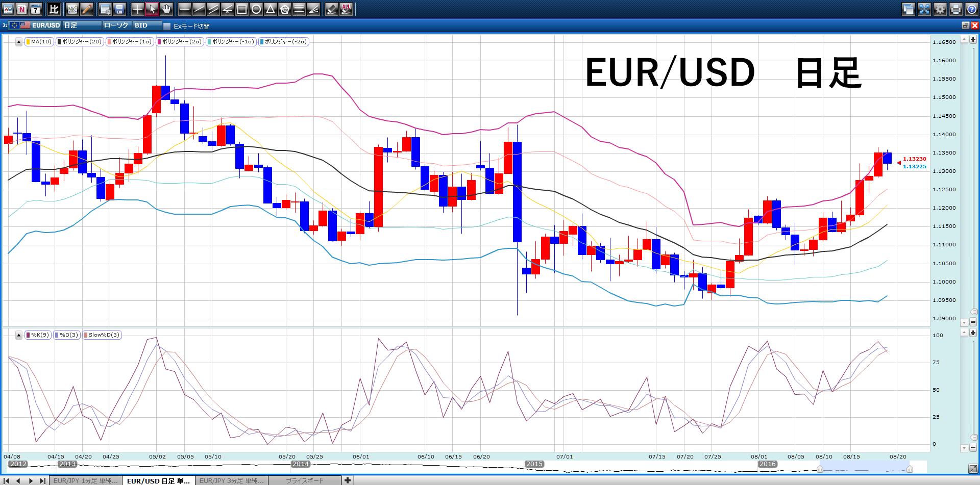Click the blue arrows fullscreen expand icon
This screenshot has height=485, width=980.
coord(924,9)
